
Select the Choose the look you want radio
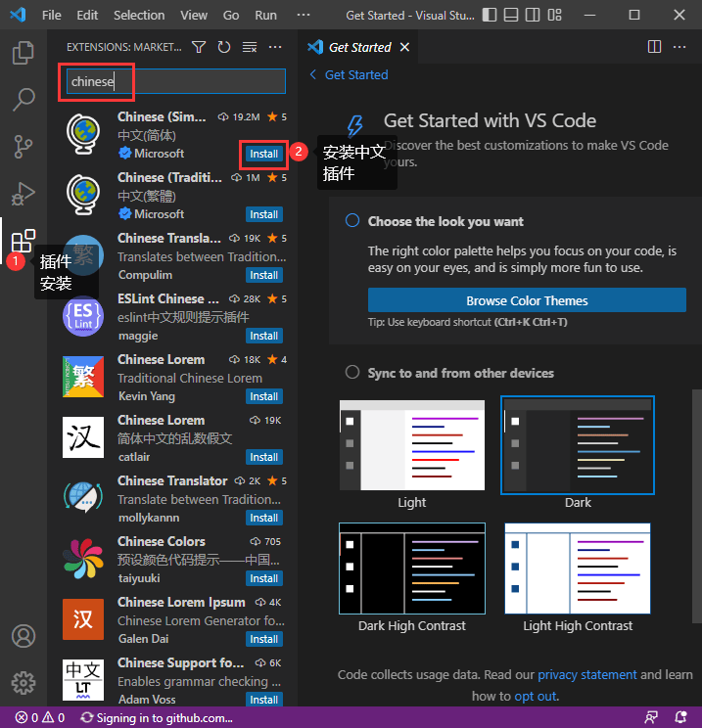352,220
